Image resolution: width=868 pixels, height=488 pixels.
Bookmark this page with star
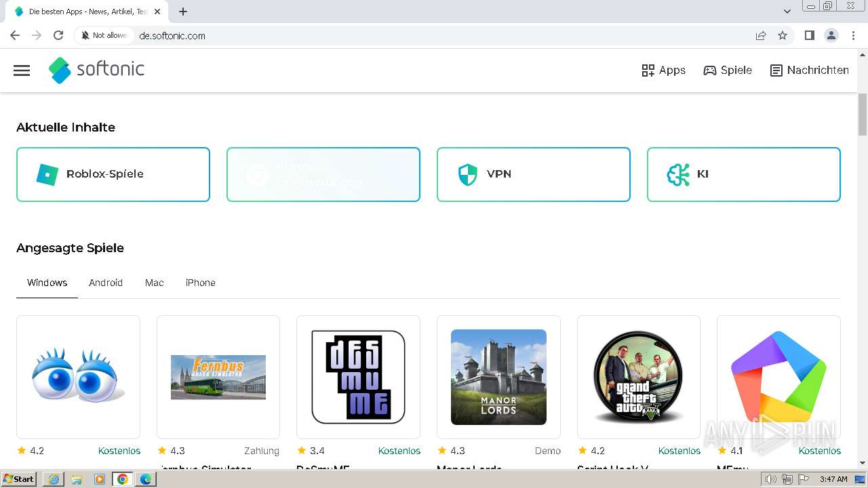tap(783, 35)
